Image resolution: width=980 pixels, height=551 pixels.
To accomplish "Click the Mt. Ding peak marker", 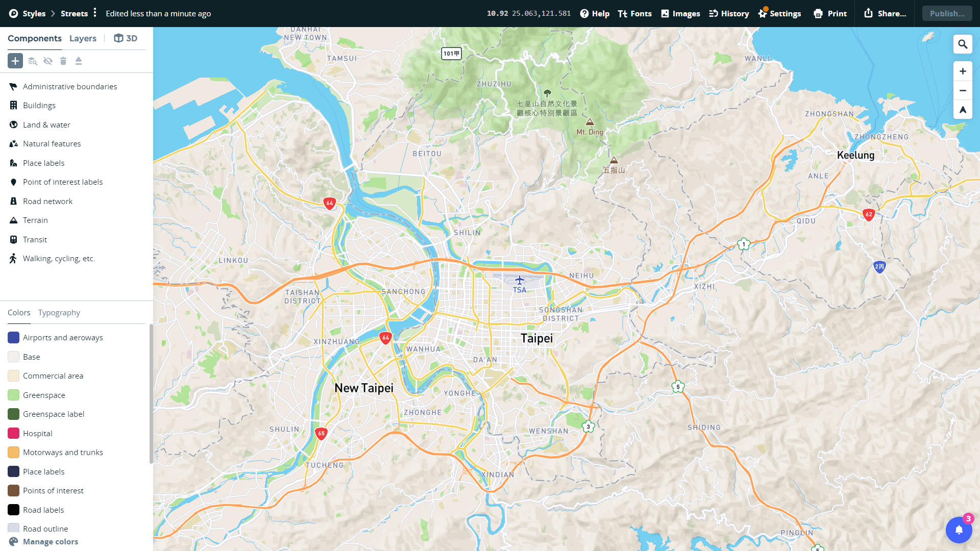I will click(590, 122).
